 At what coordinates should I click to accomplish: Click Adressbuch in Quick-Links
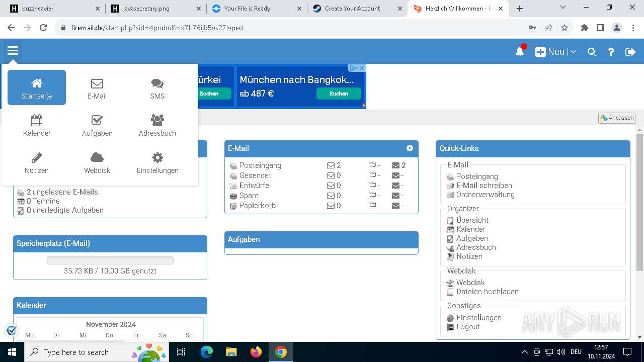[x=476, y=247]
